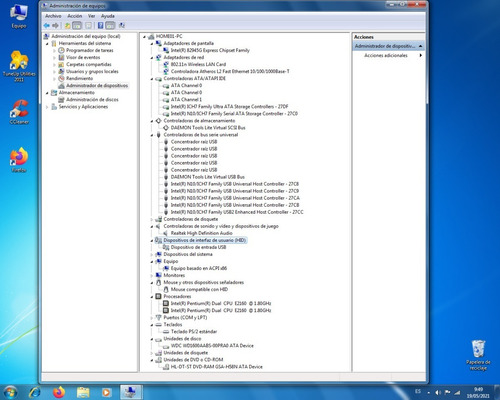Select USB Universal Host Controller - 27CA
The height and width of the screenshot is (400, 500).
pos(235,198)
